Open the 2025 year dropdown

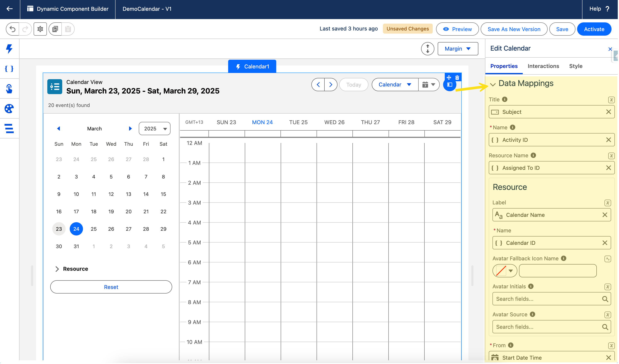[x=155, y=129]
